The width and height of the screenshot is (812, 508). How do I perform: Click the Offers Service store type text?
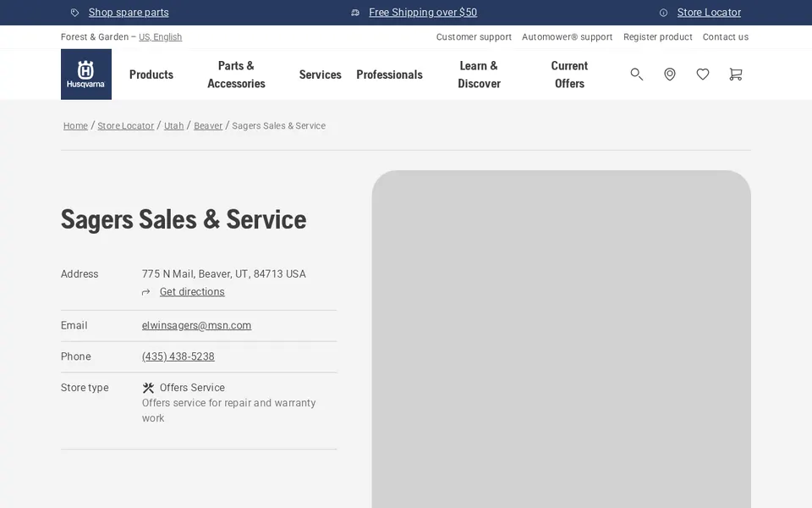pos(192,388)
